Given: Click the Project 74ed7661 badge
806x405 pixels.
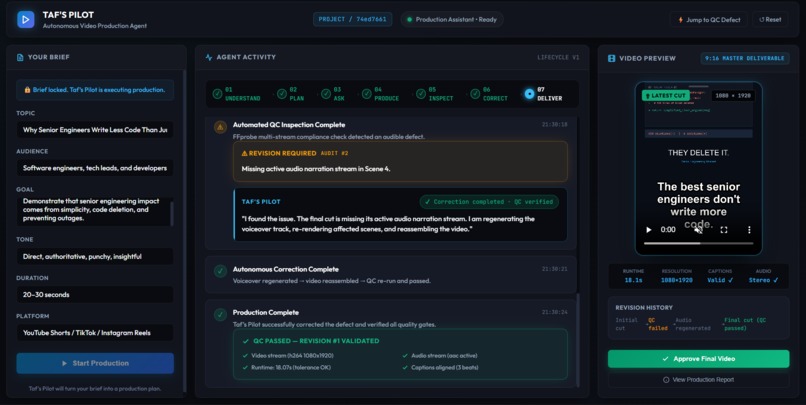Looking at the screenshot, I should coord(353,20).
